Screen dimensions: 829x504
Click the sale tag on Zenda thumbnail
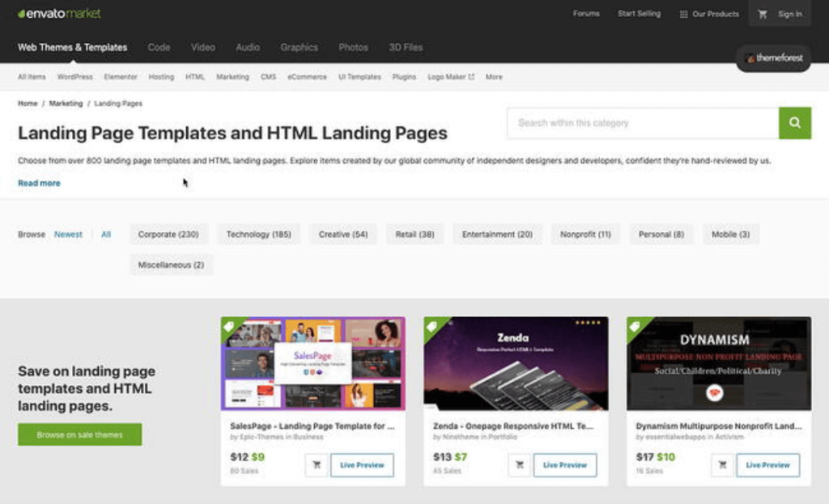point(432,326)
